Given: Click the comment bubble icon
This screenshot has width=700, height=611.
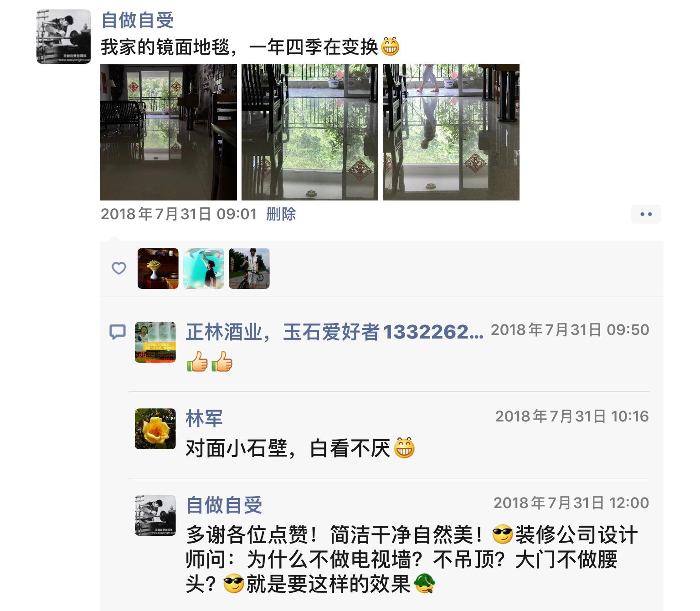Looking at the screenshot, I should point(118,332).
